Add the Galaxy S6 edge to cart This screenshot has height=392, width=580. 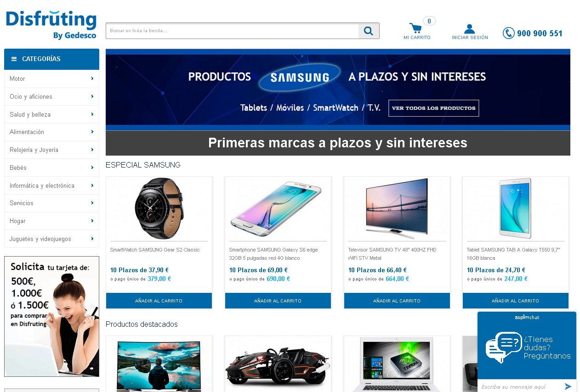click(x=278, y=301)
